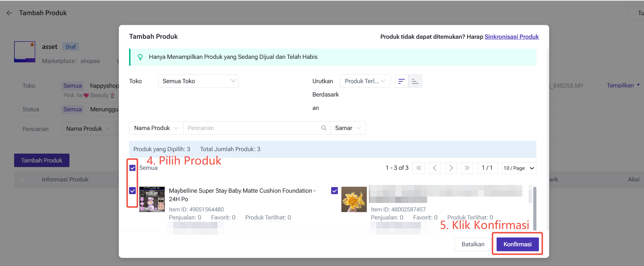Go to the next results page

(x=451, y=168)
